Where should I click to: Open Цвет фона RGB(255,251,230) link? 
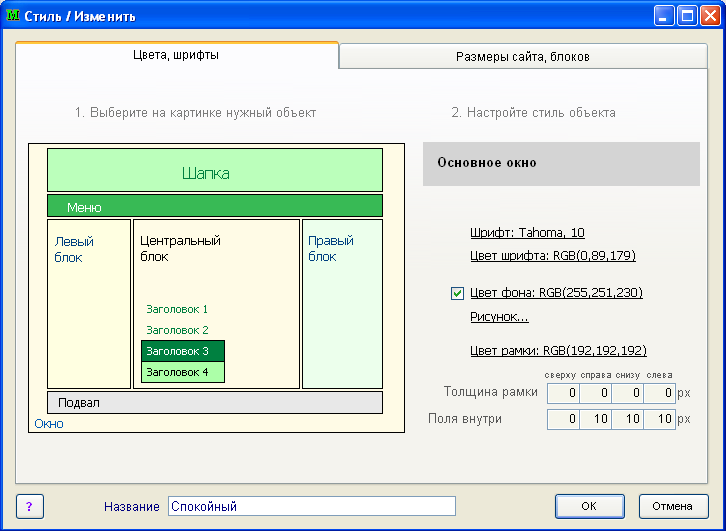tap(557, 293)
